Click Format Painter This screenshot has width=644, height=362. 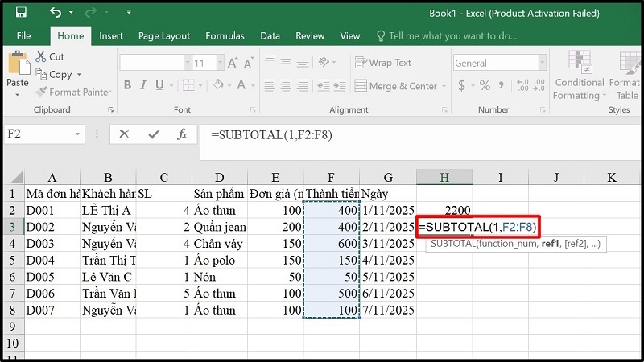tap(73, 93)
